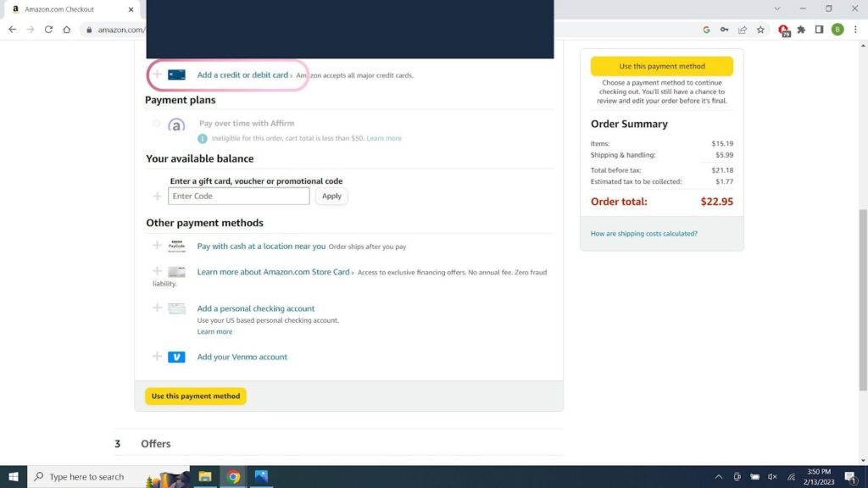
Task: Click the Venmo logo icon
Action: [176, 358]
